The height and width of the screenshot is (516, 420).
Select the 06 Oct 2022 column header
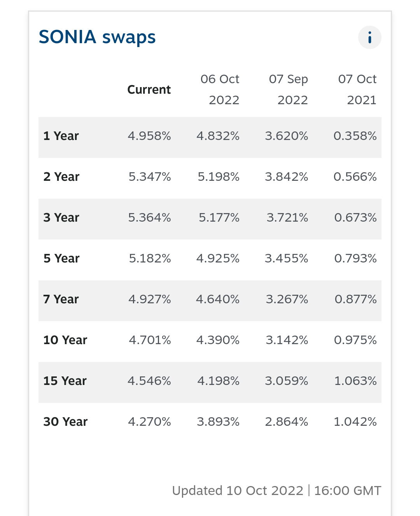click(220, 89)
